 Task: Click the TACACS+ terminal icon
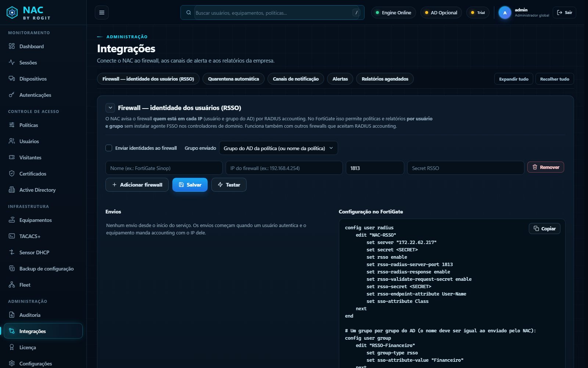click(x=12, y=236)
